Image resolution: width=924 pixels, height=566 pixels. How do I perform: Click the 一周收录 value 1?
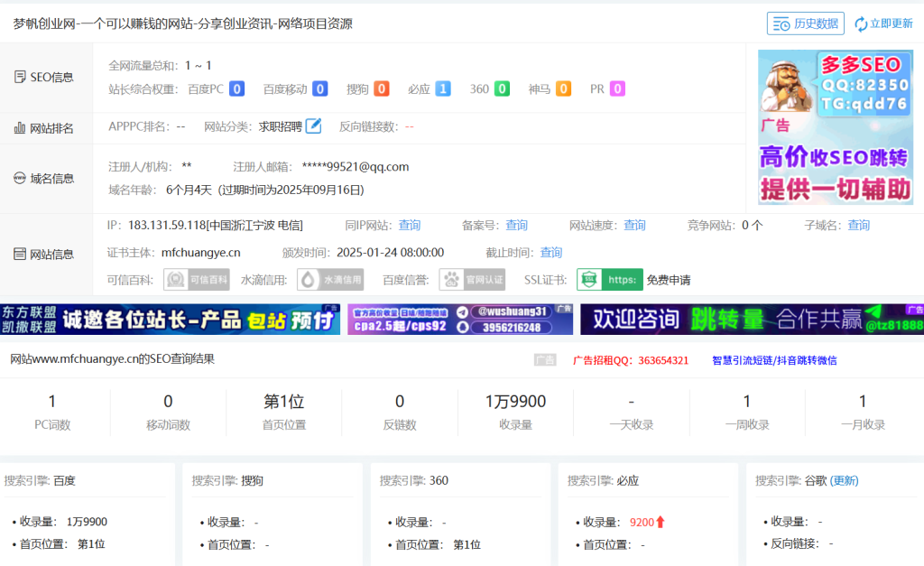[x=746, y=402]
